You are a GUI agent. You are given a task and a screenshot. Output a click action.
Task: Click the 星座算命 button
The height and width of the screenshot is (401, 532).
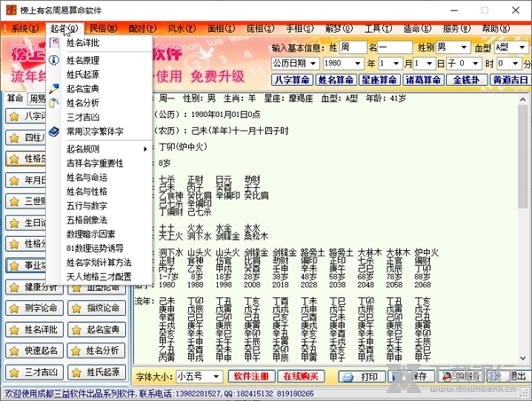pos(379,80)
